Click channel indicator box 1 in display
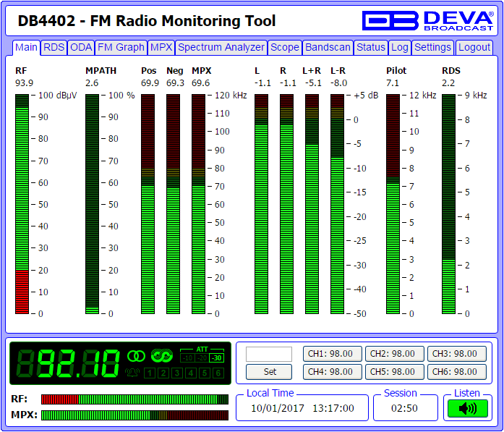The height and width of the screenshot is (432, 504). (x=150, y=373)
